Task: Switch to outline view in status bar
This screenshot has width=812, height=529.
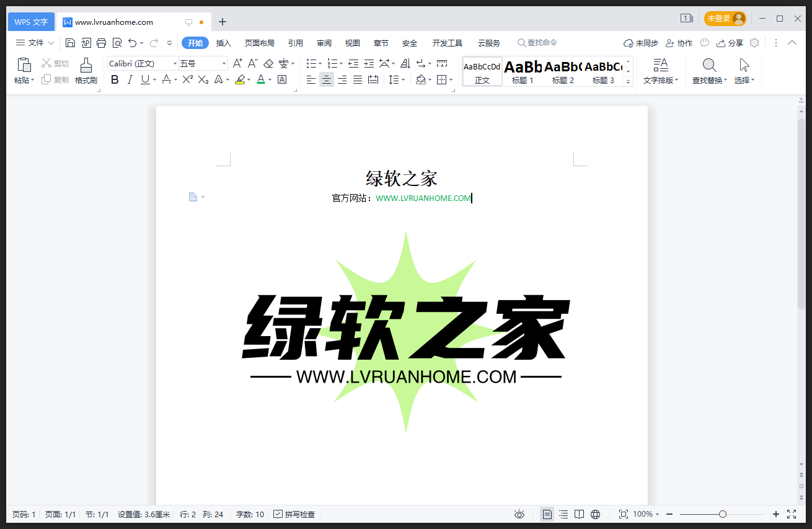Action: 563,514
